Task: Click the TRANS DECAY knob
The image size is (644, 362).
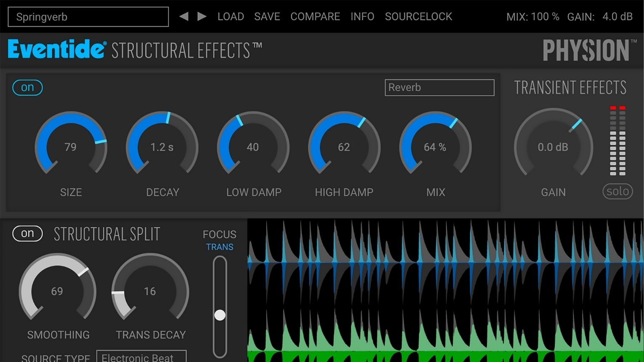Action: point(150,291)
